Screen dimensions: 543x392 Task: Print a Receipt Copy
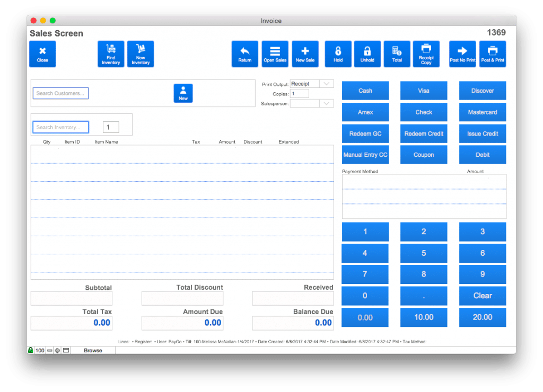tap(426, 54)
